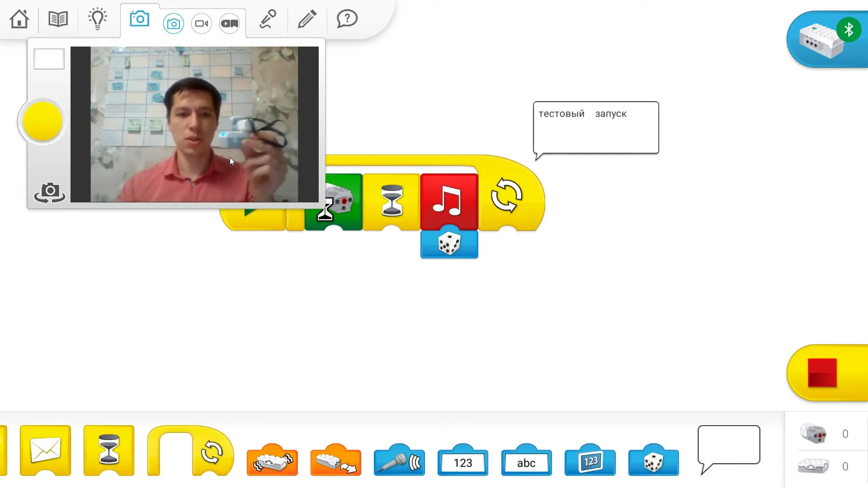Open the microphone recording tool
The height and width of the screenshot is (488, 868).
click(x=268, y=19)
